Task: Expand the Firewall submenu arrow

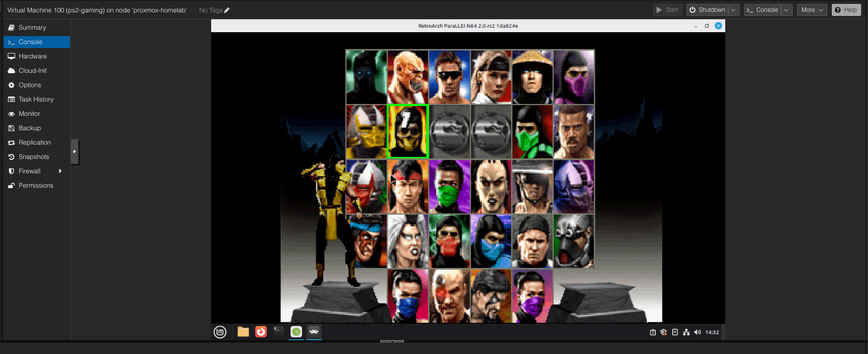Action: coord(60,171)
